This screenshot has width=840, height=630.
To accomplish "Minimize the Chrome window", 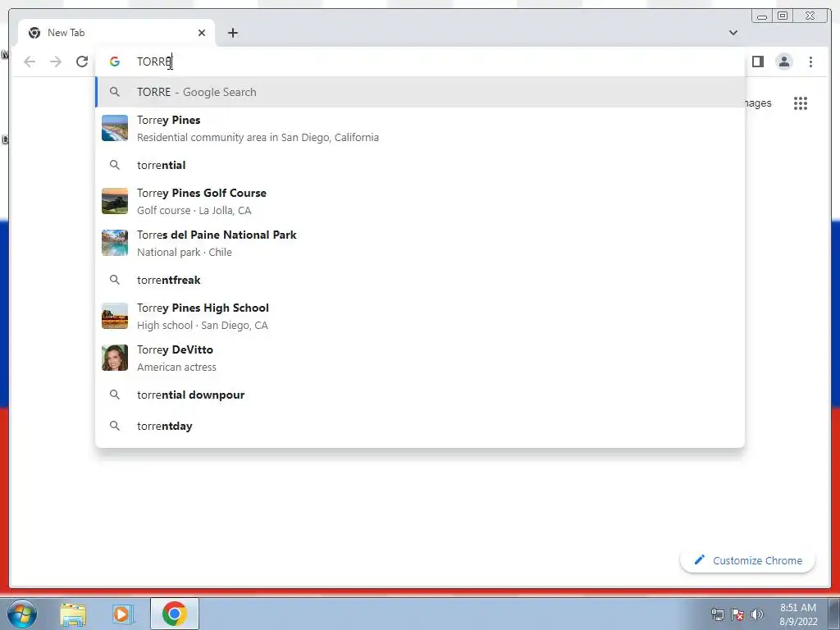I will tap(762, 16).
